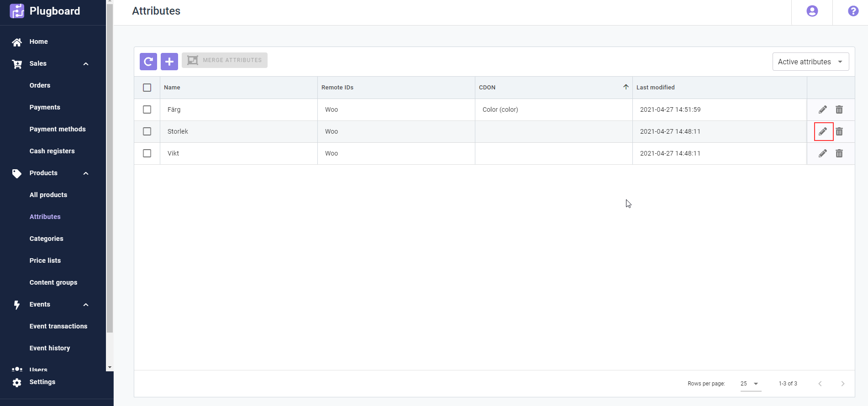The image size is (868, 406).
Task: Open the user account profile icon
Action: 812,11
